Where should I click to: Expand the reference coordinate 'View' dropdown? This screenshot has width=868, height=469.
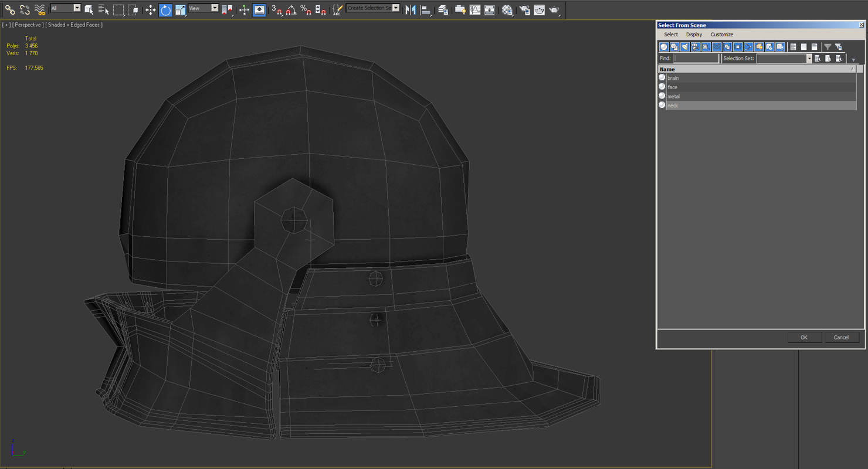214,8
